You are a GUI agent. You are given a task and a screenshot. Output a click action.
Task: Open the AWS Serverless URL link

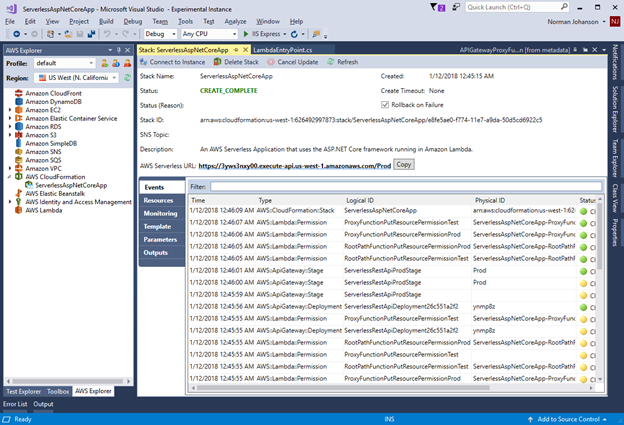[x=294, y=164]
